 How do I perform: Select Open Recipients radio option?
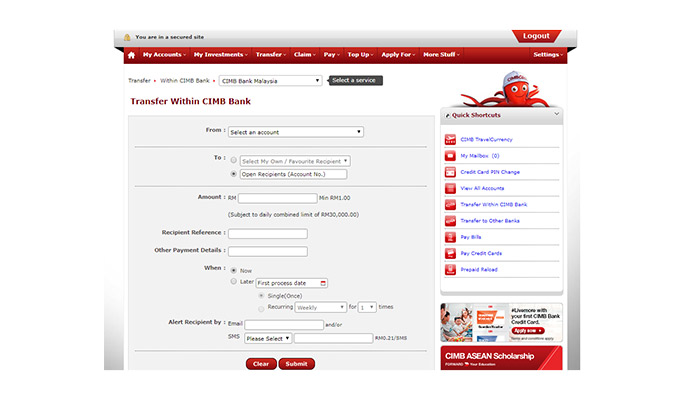pyautogui.click(x=233, y=174)
